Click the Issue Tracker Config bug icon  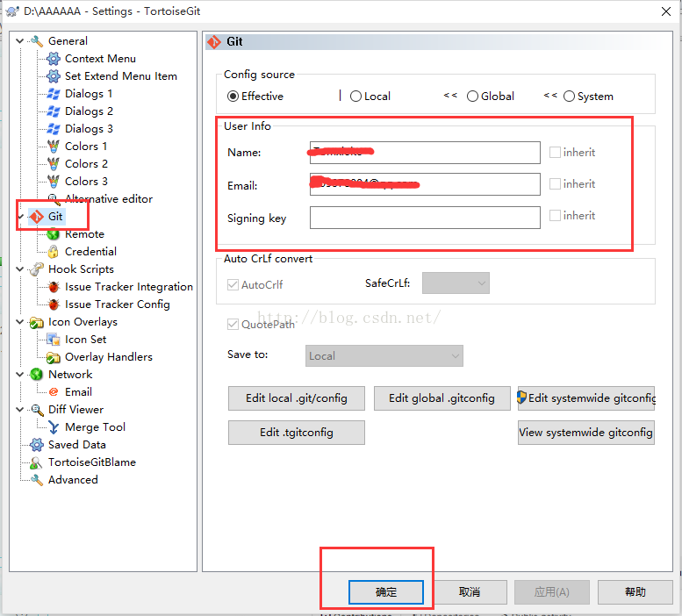click(54, 304)
